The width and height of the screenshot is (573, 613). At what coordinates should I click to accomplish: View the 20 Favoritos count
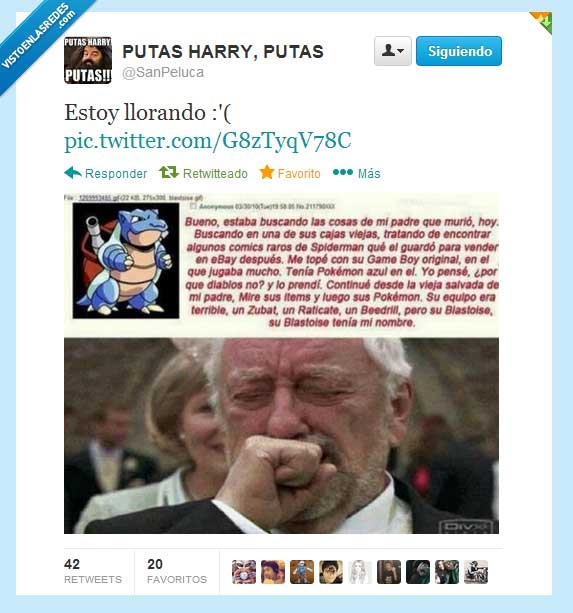click(x=177, y=571)
